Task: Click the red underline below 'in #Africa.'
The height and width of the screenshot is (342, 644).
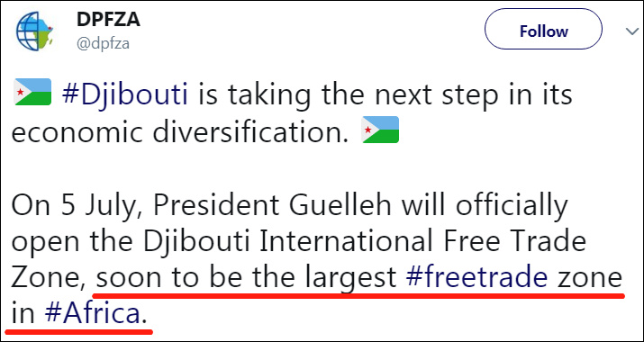Action: (x=79, y=330)
